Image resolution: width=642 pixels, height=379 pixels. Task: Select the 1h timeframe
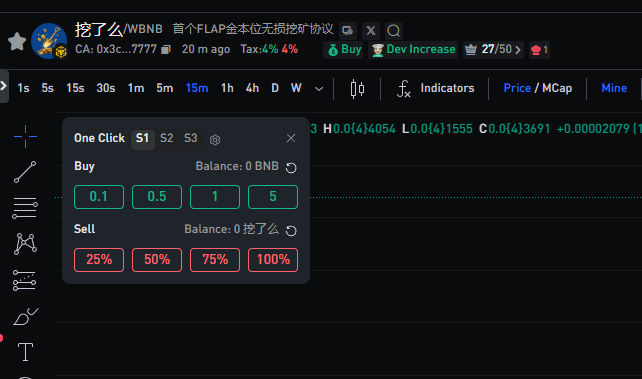[227, 88]
